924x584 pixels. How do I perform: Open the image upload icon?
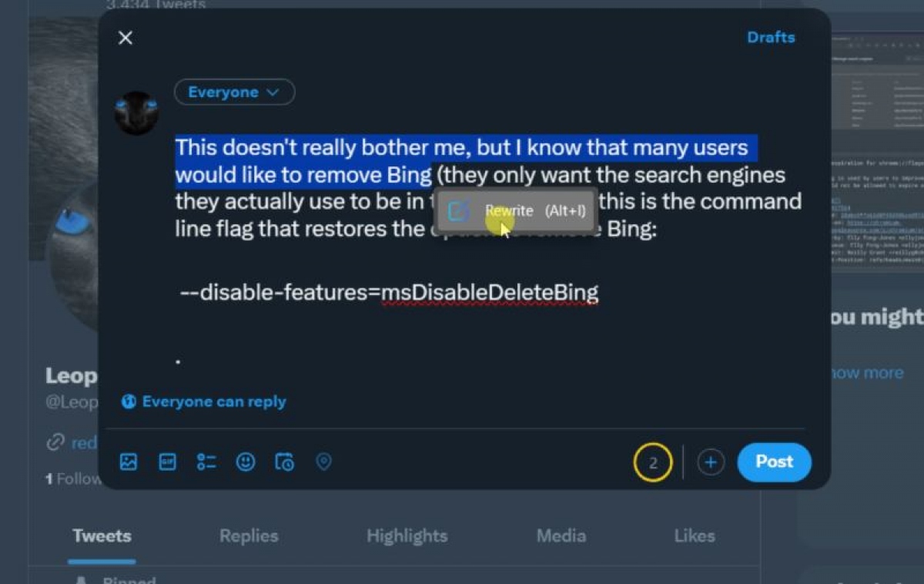click(129, 461)
